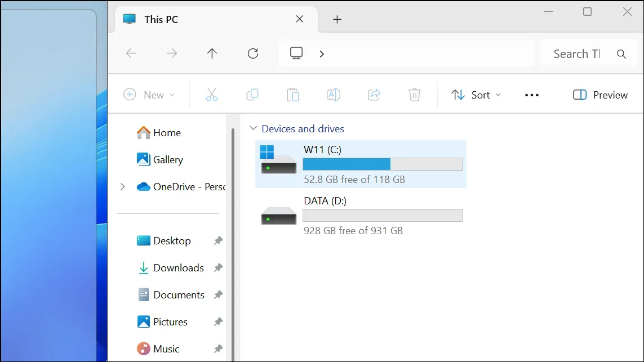
Task: Click the Copy icon in toolbar
Action: (252, 95)
